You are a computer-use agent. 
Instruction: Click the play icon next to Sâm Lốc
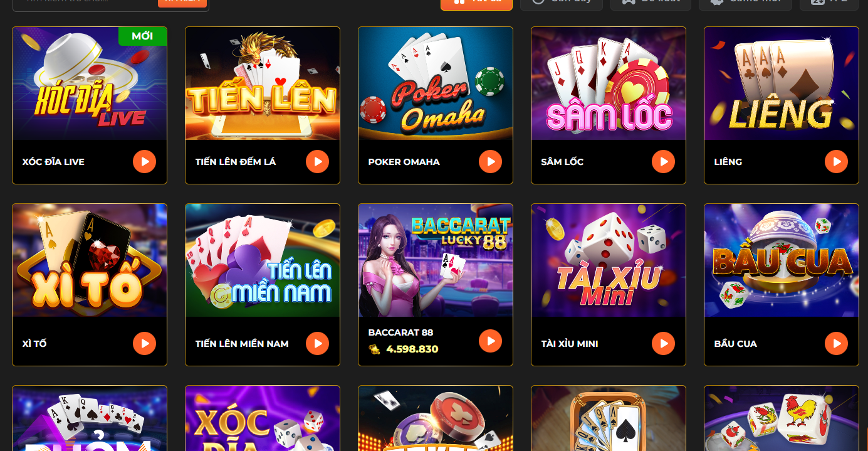pyautogui.click(x=663, y=162)
